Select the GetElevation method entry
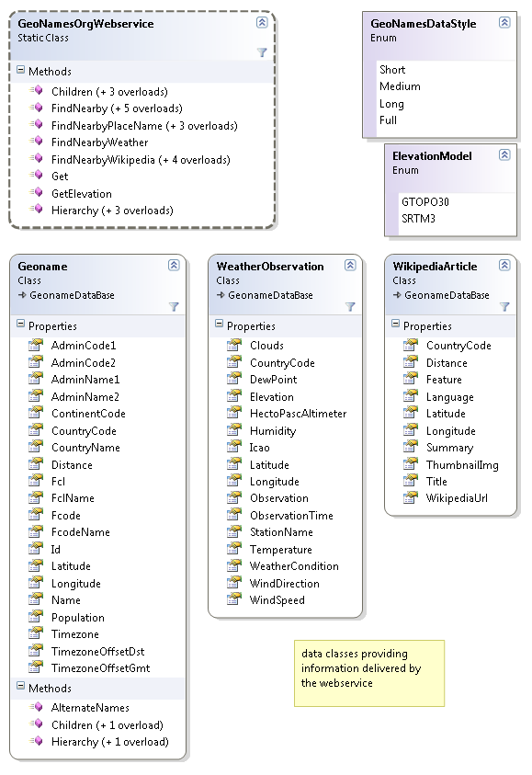This screenshot has width=532, height=775. click(82, 194)
